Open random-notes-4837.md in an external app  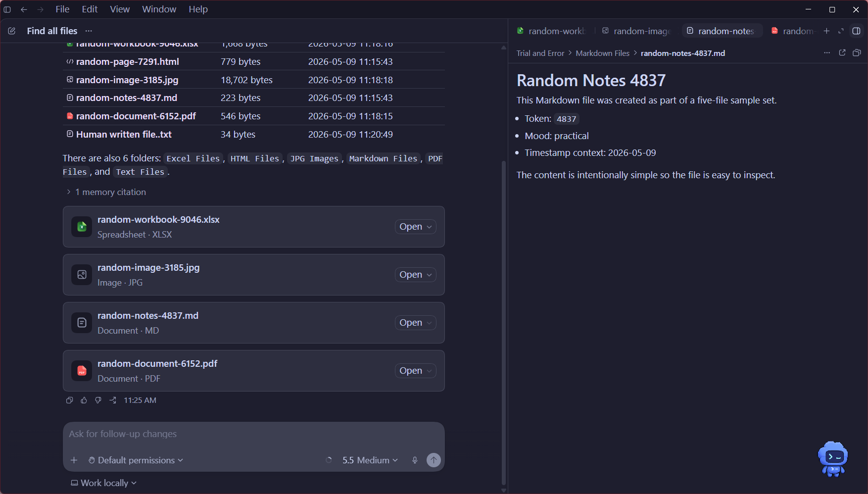pos(842,52)
